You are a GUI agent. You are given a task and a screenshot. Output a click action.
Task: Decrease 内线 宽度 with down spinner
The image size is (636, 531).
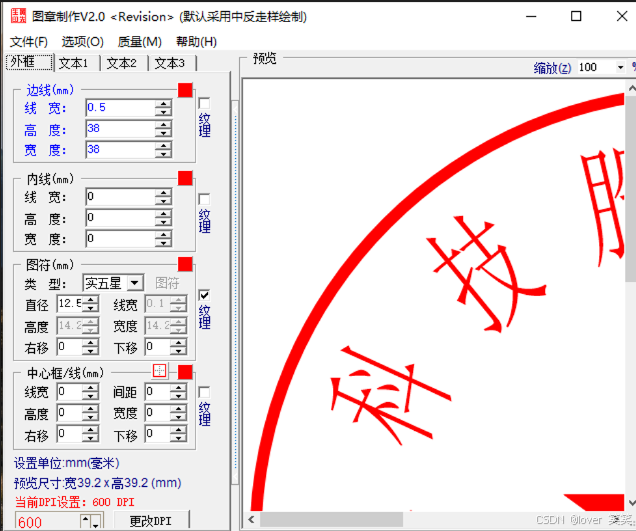(163, 243)
